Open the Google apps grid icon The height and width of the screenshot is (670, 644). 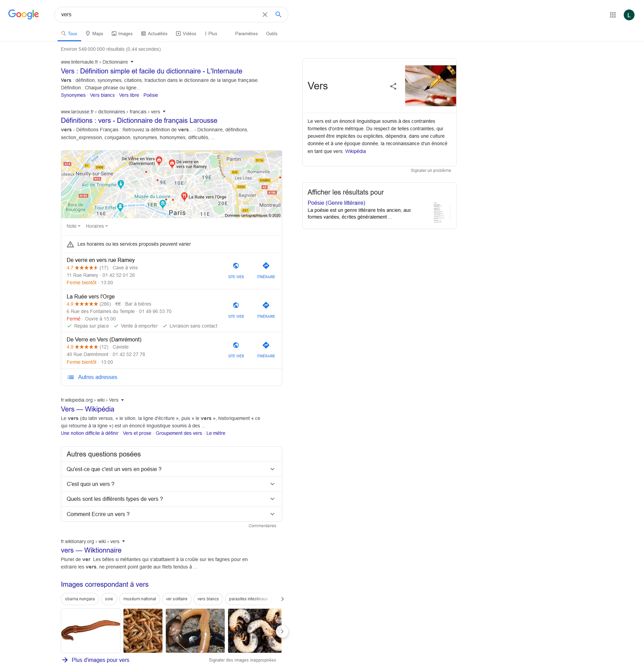pyautogui.click(x=613, y=15)
